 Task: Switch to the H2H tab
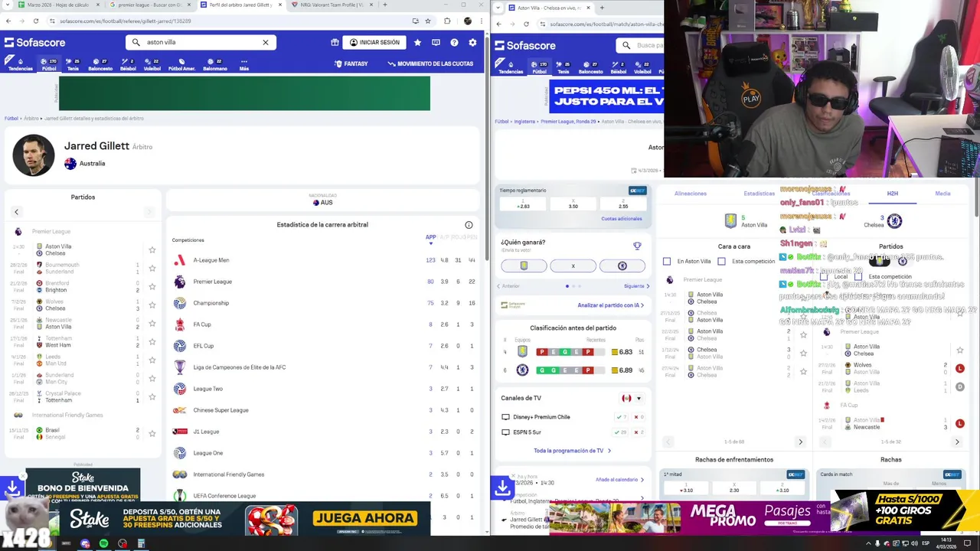click(892, 194)
